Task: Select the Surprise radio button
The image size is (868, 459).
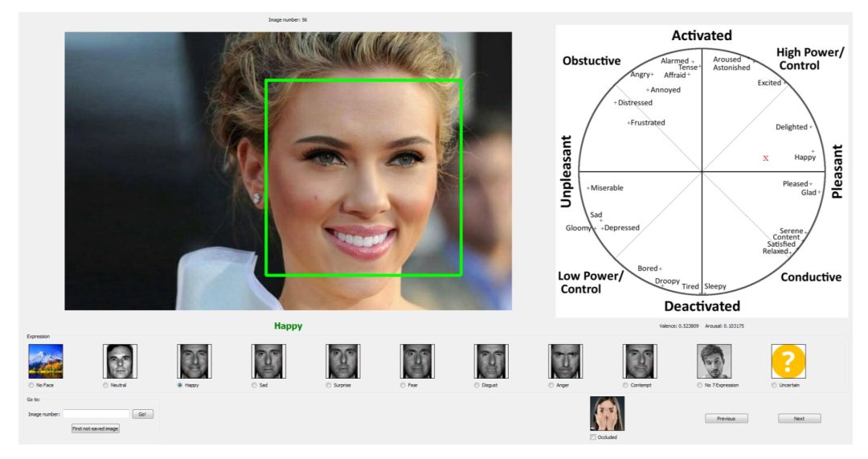Action: [328, 385]
